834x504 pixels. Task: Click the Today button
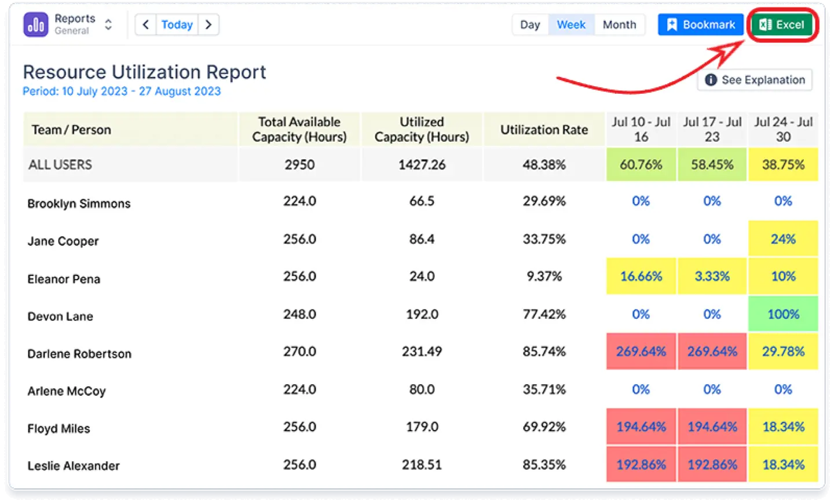point(177,24)
